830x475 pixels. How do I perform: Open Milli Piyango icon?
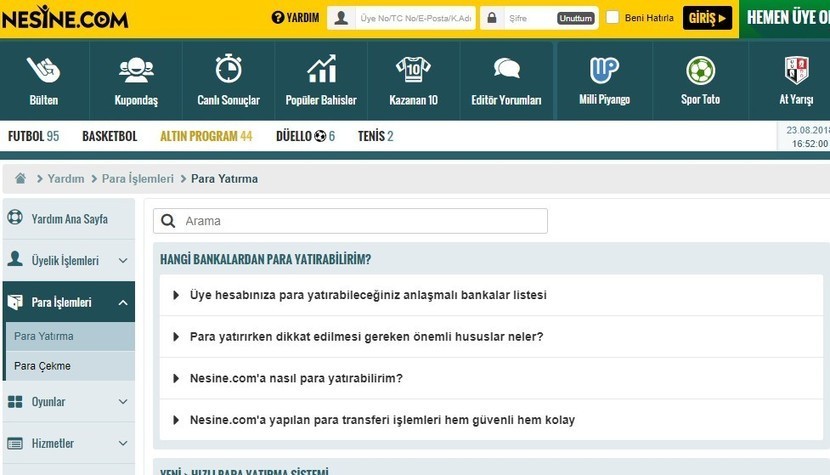604,69
